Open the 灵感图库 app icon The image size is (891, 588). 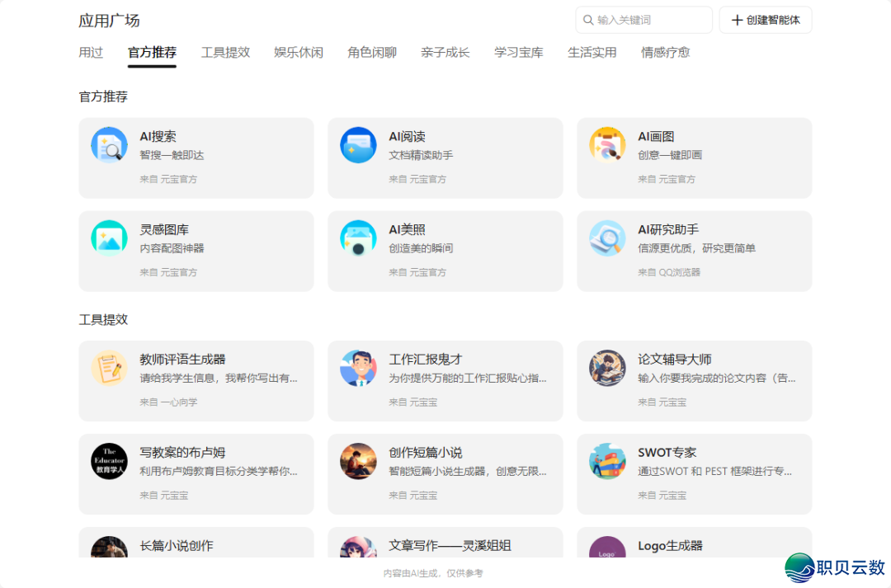(x=109, y=238)
